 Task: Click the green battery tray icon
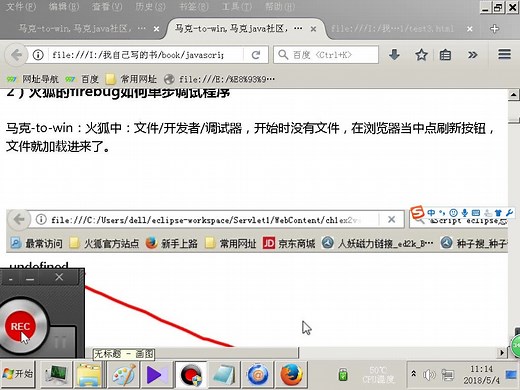coord(343,375)
